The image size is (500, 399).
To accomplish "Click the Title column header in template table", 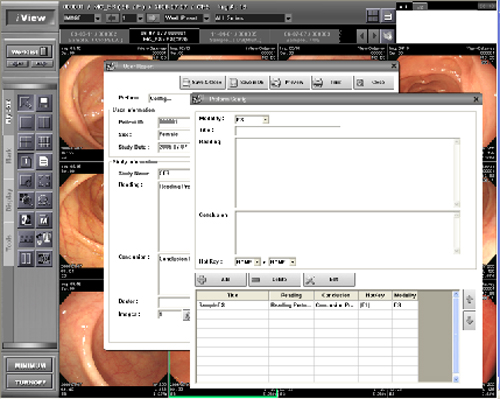I will tap(232, 295).
